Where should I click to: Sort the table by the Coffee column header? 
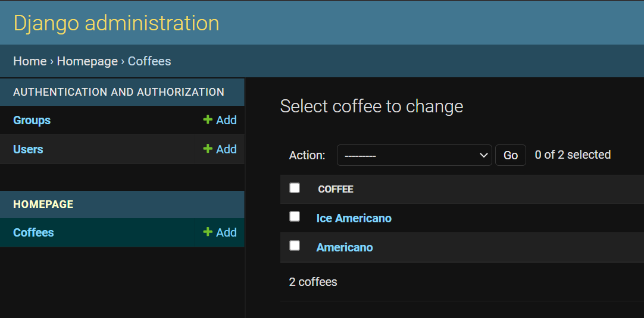coord(336,189)
